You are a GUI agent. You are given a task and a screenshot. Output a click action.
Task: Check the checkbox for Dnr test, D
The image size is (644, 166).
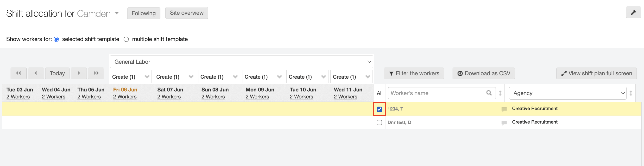[379, 123]
